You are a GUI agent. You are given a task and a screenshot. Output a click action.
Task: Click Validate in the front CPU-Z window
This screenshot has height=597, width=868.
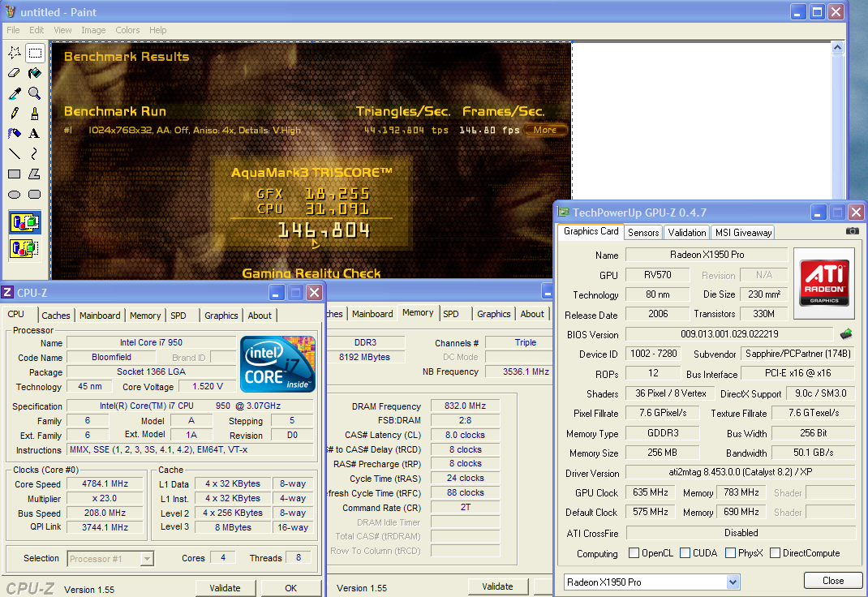pyautogui.click(x=226, y=588)
